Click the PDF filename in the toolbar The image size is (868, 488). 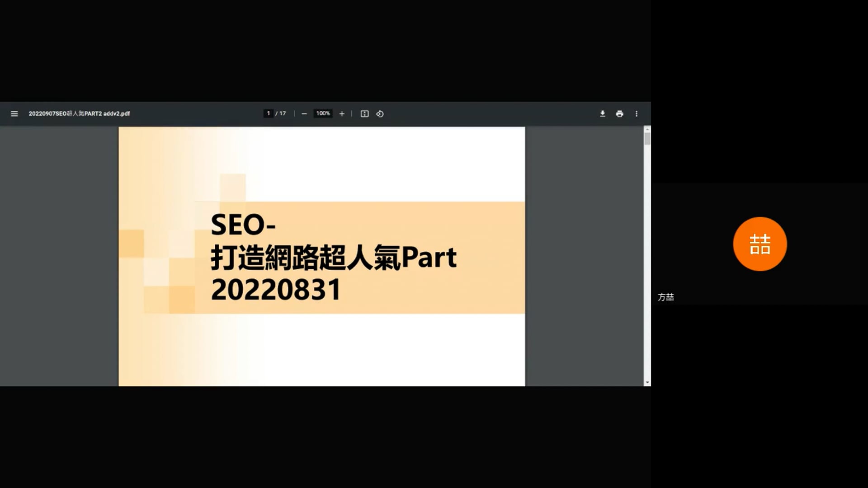79,114
